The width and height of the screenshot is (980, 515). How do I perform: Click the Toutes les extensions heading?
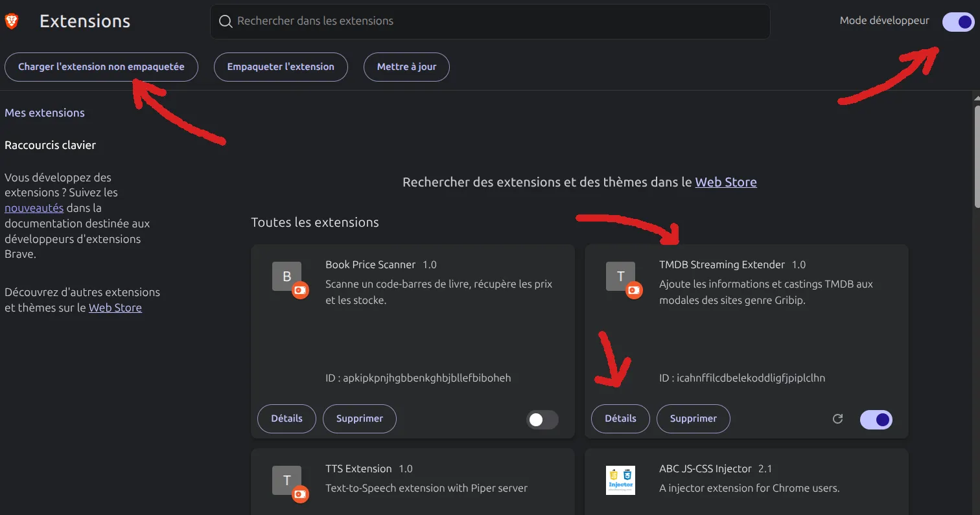(x=315, y=222)
